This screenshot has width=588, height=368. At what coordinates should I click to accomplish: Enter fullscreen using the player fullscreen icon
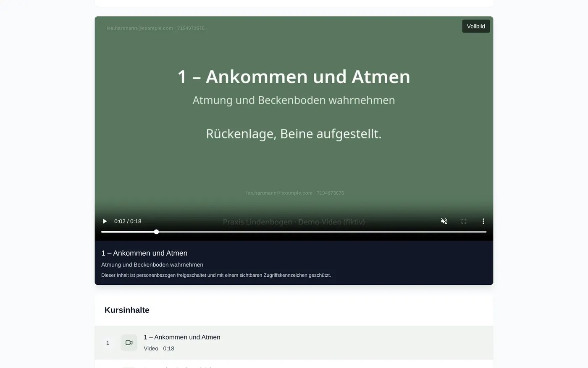coord(464,221)
